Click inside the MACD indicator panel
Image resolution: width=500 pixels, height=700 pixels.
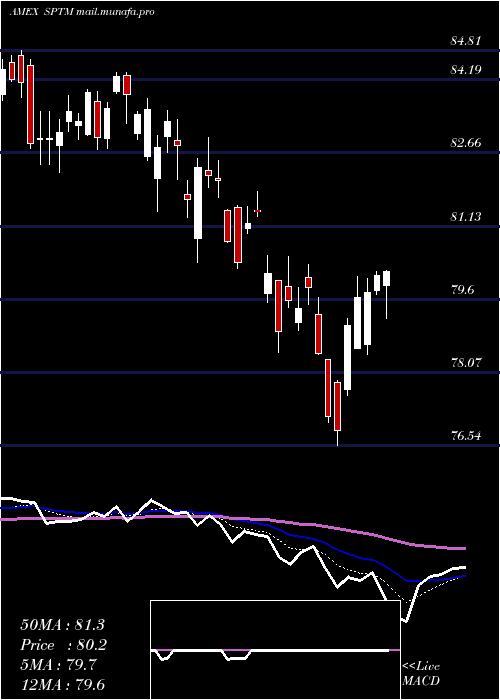pos(275,650)
